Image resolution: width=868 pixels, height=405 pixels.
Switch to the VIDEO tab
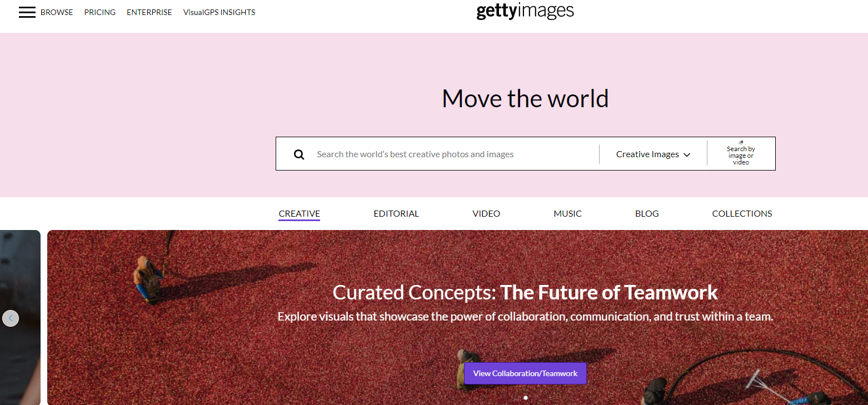coord(486,214)
